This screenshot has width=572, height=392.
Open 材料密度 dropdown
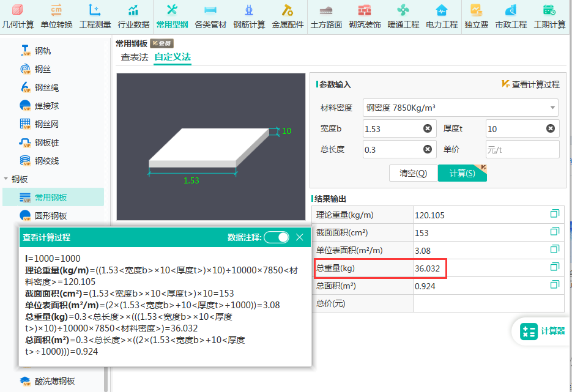coord(461,108)
